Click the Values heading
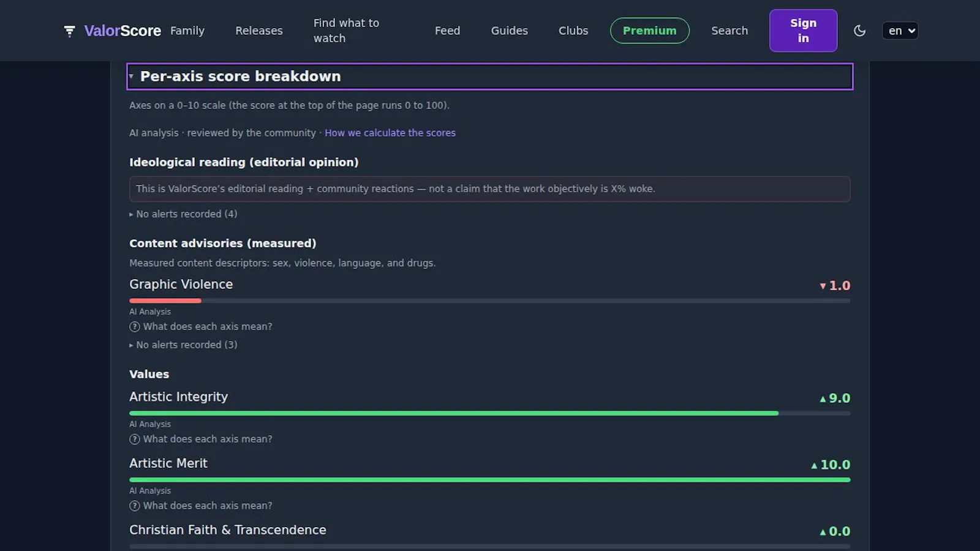This screenshot has width=980, height=551. point(149,374)
